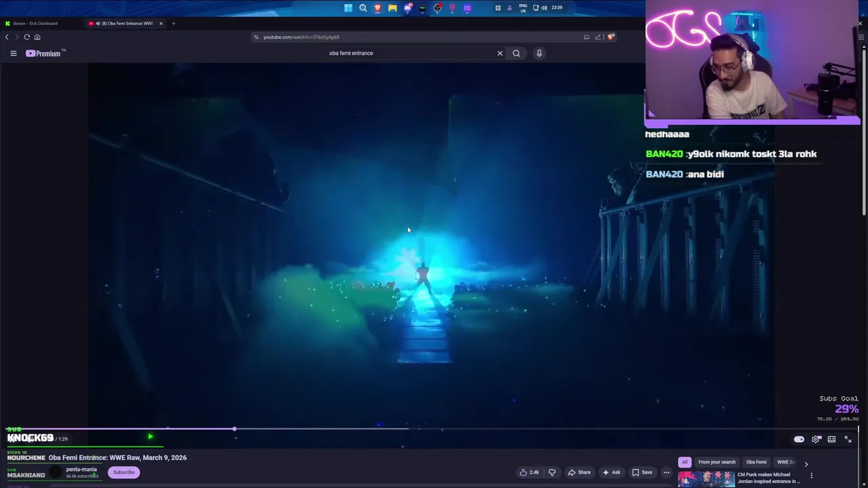
Task: Select the 'All' recommendation chip
Action: click(x=685, y=462)
